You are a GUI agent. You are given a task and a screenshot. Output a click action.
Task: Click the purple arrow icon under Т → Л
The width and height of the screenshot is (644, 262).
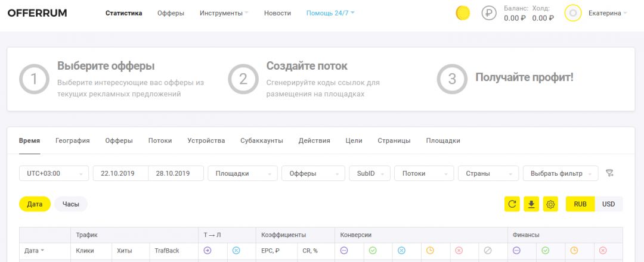tap(208, 251)
